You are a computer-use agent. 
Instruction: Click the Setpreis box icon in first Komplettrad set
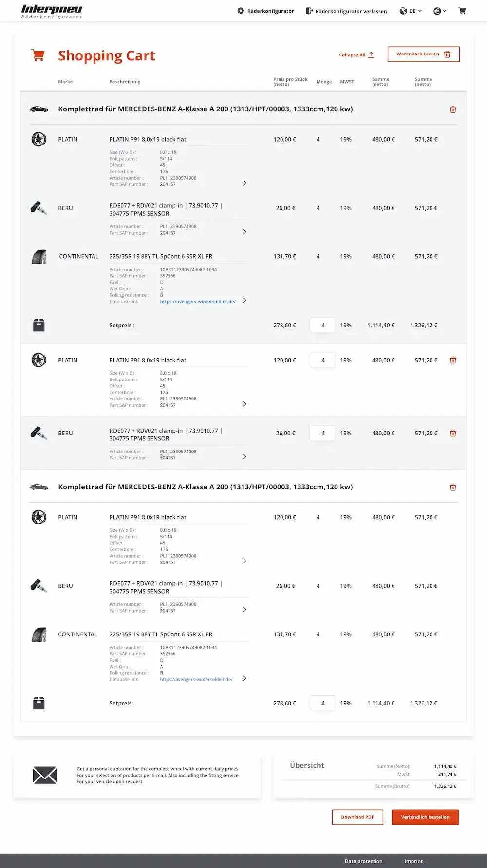[x=39, y=325]
